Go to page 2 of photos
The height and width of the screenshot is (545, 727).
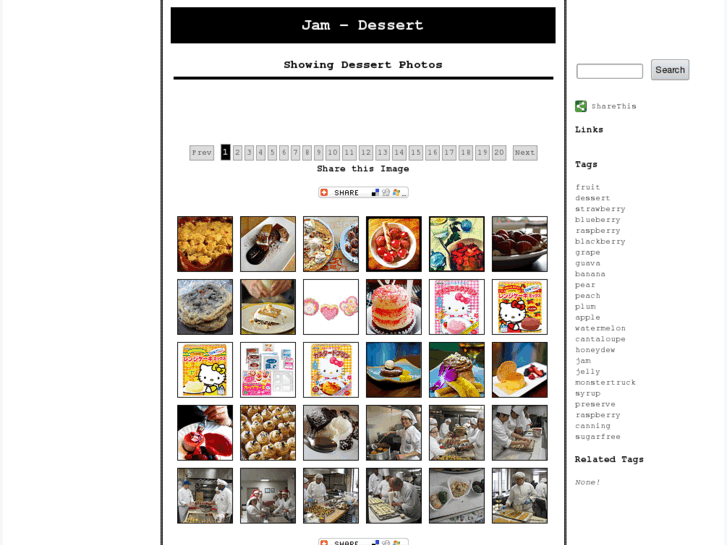[x=237, y=153]
